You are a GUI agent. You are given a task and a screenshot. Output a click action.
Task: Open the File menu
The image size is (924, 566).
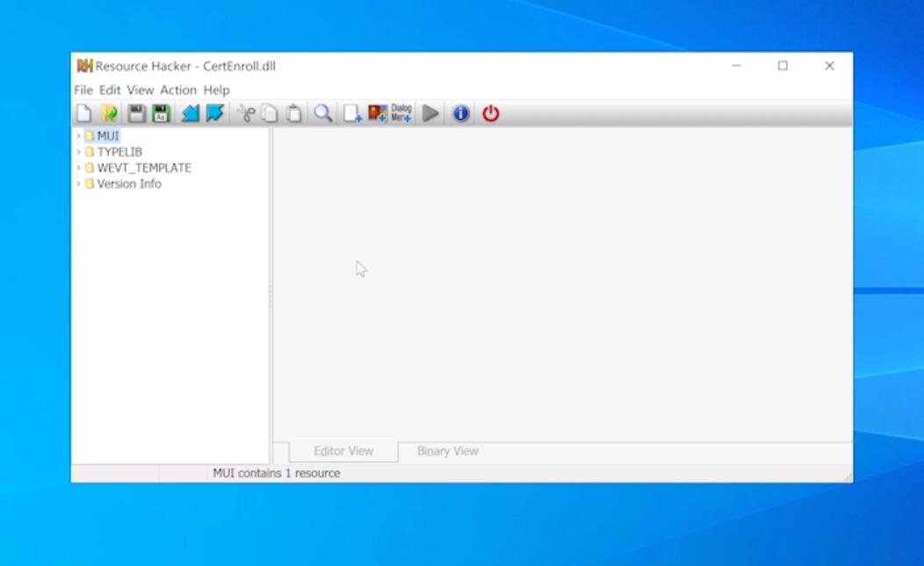pyautogui.click(x=83, y=91)
